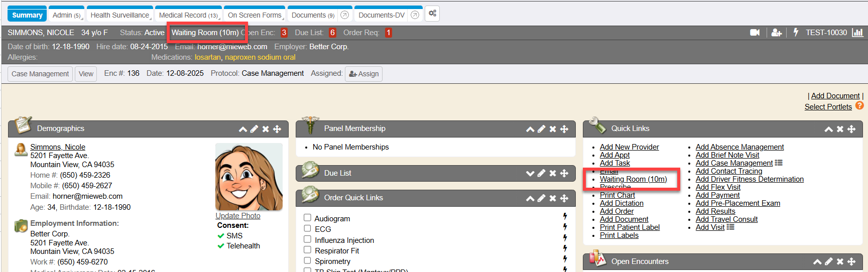
Task: Expand the Due List portlet
Action: [530, 173]
